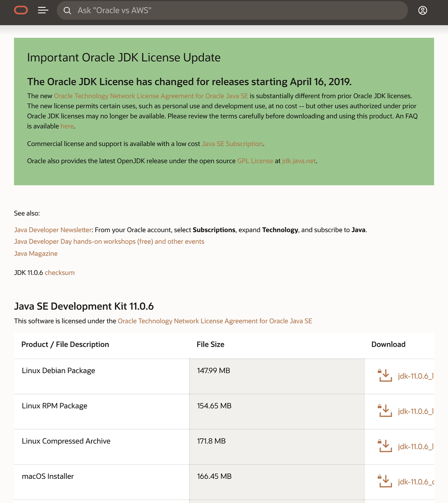Screen dimensions: 448x503
Task: Click the 'File Size' column header
Action: (210, 344)
